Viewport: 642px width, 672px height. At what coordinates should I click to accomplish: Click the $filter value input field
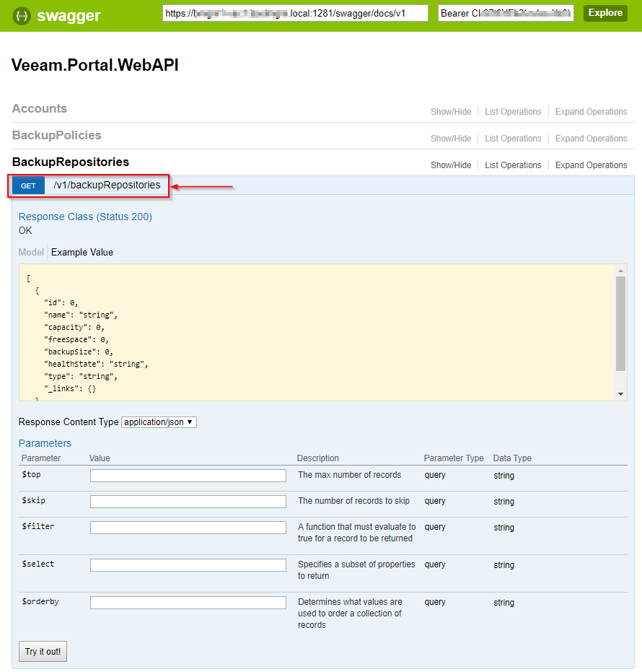(x=188, y=528)
